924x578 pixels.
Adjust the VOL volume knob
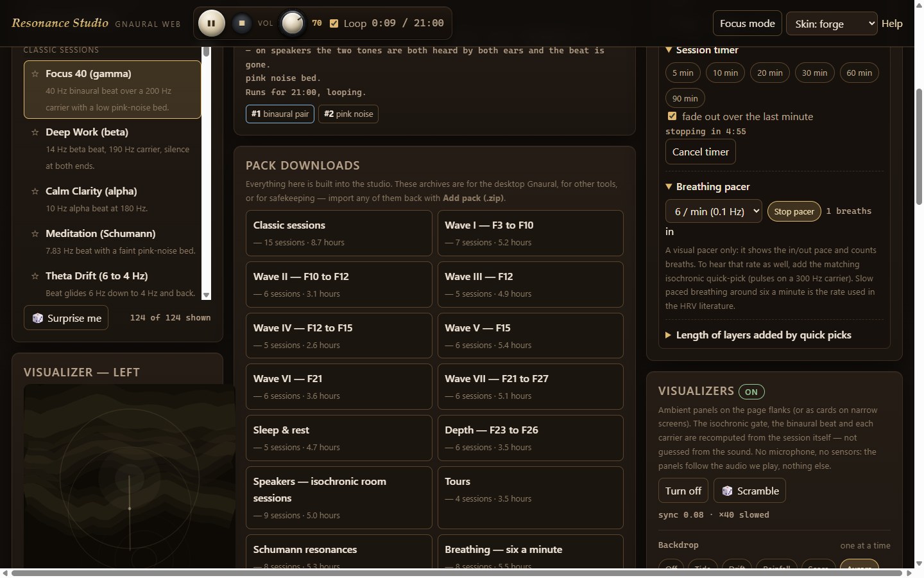293,23
